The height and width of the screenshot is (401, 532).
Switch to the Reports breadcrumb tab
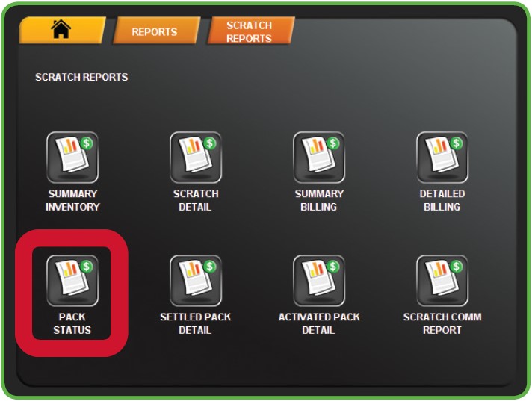(x=156, y=31)
